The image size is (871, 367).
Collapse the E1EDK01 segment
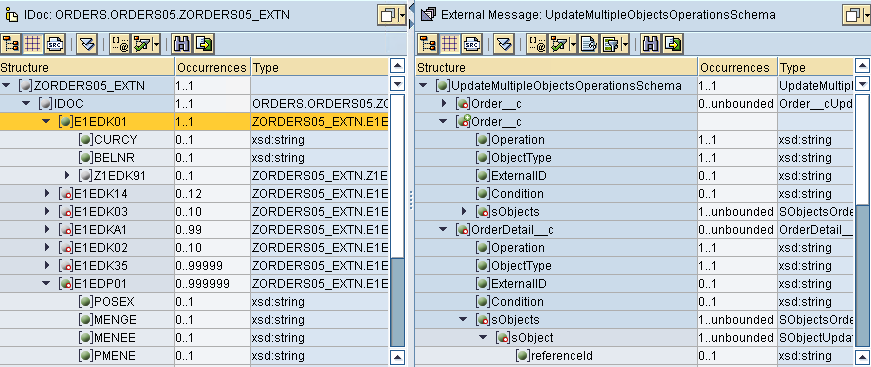[46, 122]
